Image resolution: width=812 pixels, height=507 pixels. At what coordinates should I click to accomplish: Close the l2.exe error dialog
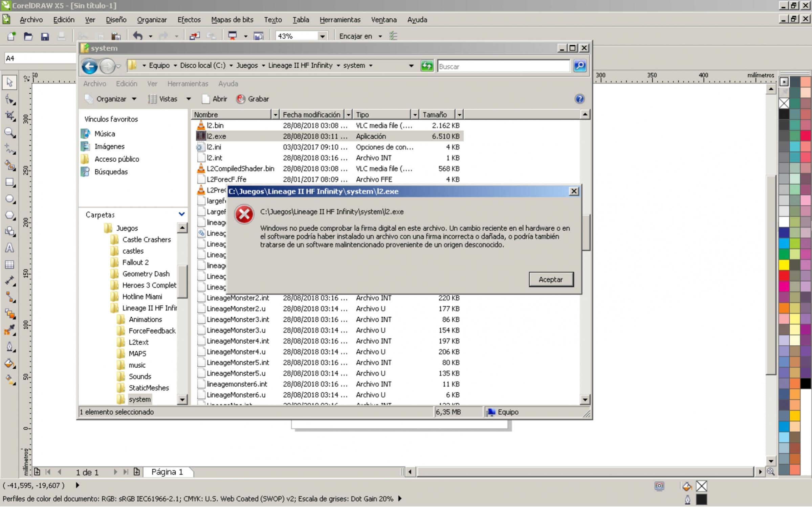pos(574,191)
